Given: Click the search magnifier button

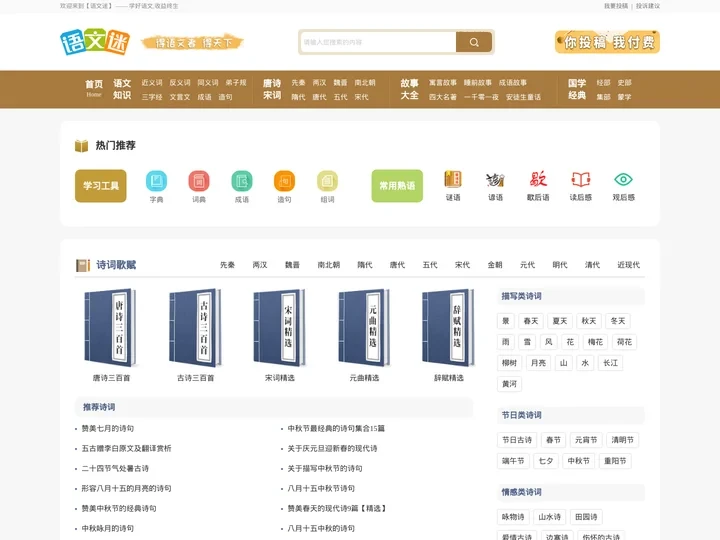Looking at the screenshot, I should [474, 42].
